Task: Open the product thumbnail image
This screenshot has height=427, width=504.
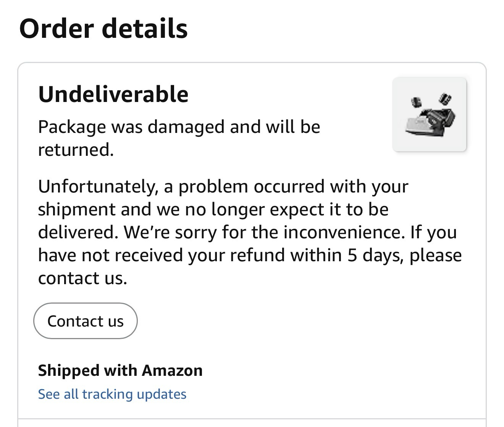Action: click(x=429, y=115)
